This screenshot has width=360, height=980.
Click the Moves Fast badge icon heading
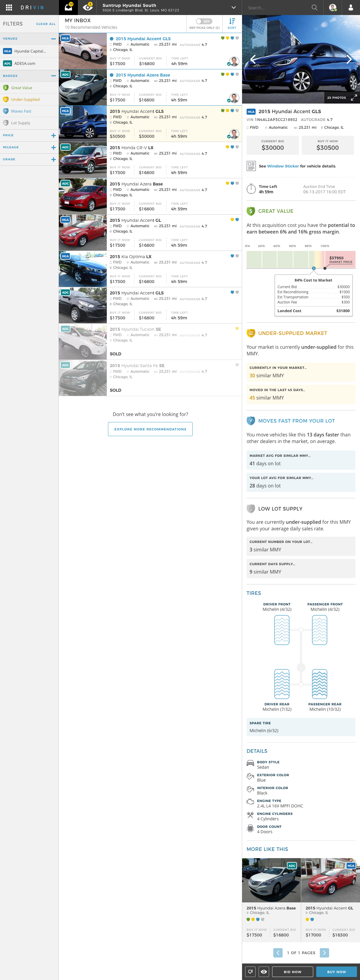[250, 421]
